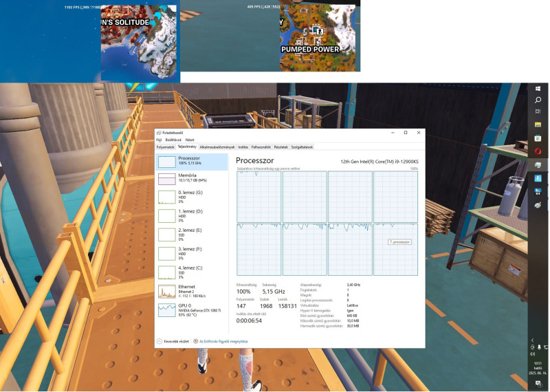The height and width of the screenshot is (392, 550).
Task: Switch to the Folyamatok tab
Action: click(165, 147)
